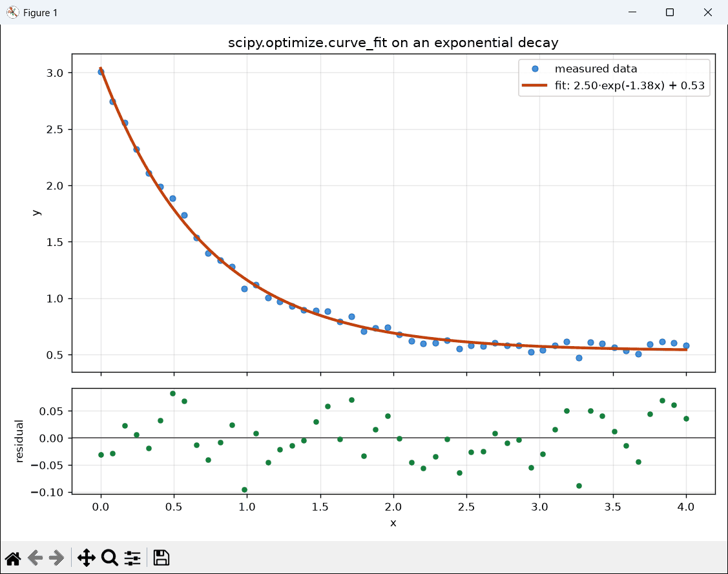Click the 0.5 tick on the x axis
Image resolution: width=728 pixels, height=574 pixels.
(174, 507)
